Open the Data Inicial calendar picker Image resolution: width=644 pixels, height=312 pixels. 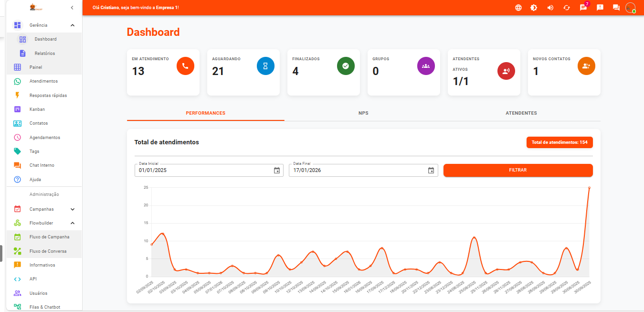point(277,170)
